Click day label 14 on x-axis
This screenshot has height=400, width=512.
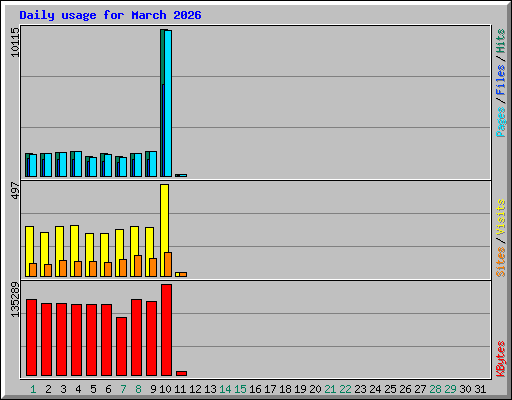[225, 389]
